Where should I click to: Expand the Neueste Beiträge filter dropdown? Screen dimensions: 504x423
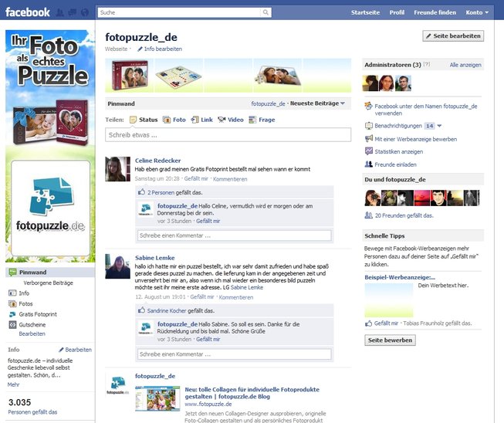coord(317,103)
